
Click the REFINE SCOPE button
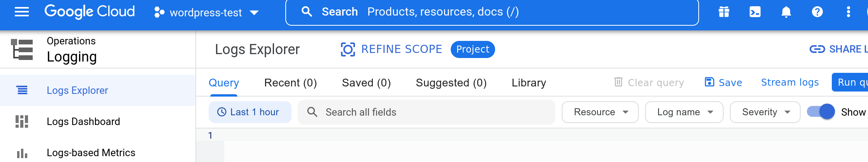(392, 49)
